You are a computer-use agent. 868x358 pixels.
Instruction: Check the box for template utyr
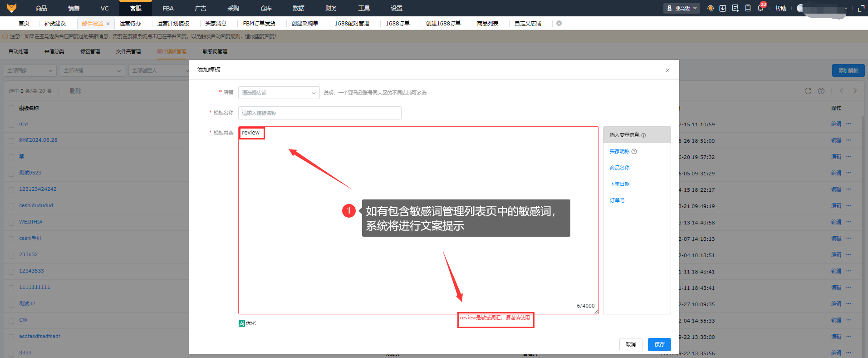click(11, 124)
